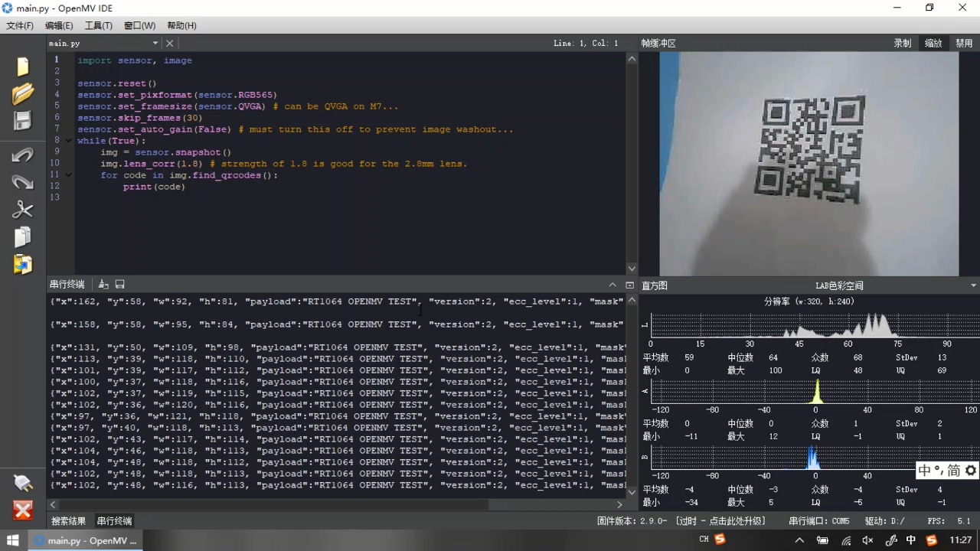The height and width of the screenshot is (551, 980).
Task: Click the sensor.skip_frames(30) line
Action: 140,118
